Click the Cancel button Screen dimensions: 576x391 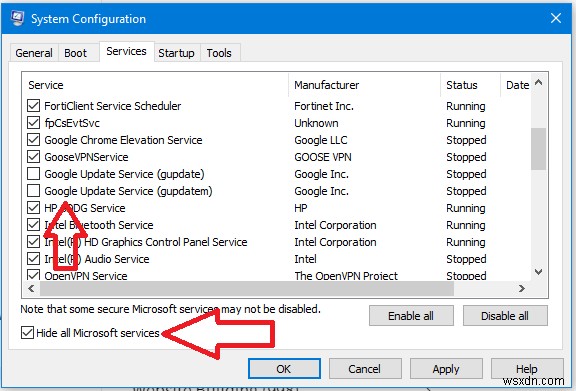click(365, 369)
